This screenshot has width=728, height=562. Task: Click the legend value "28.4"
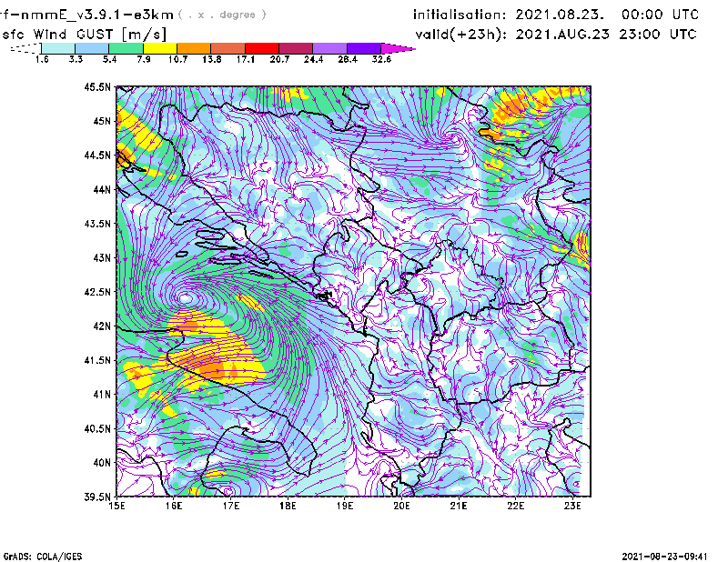click(x=348, y=59)
